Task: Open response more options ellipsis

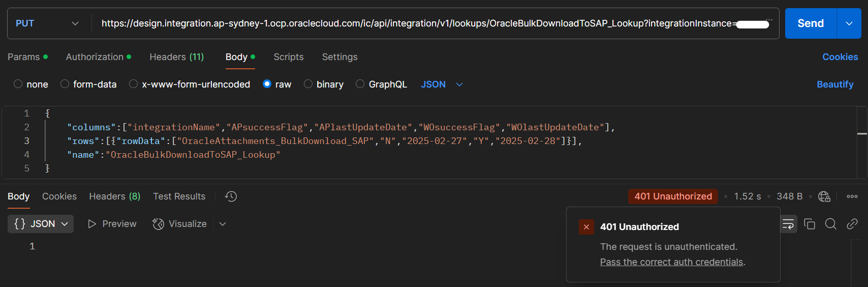Action: (x=852, y=196)
